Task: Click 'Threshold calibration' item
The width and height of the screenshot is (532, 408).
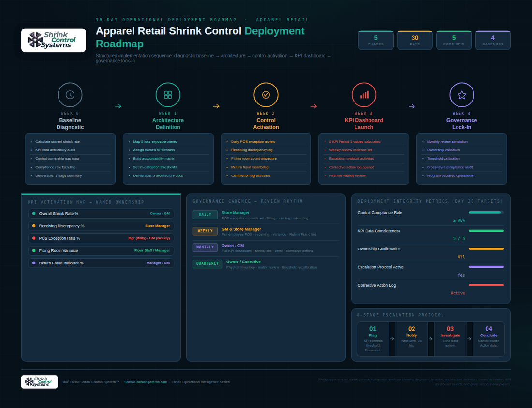Action: [x=443, y=159]
